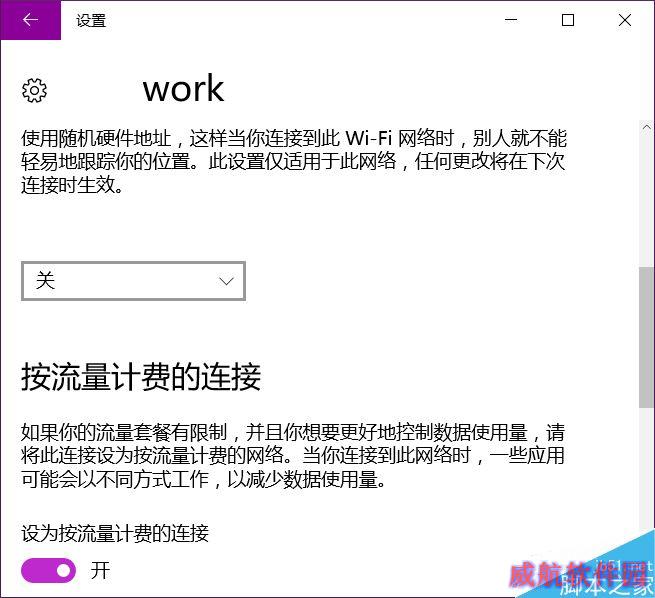The width and height of the screenshot is (655, 598).
Task: Open the random hardware address dropdown showing 关
Action: pyautogui.click(x=133, y=281)
